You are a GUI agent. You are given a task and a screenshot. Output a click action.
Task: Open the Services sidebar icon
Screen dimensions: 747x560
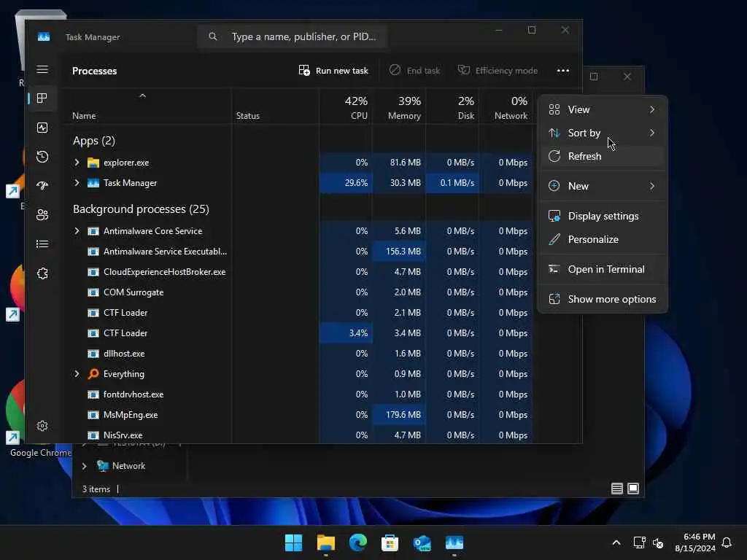pos(42,273)
